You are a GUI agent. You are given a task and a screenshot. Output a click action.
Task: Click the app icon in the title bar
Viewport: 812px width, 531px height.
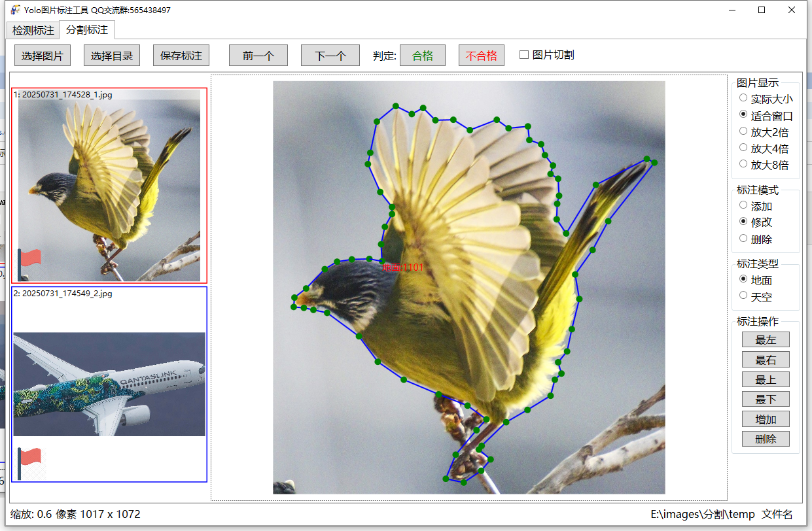pos(15,10)
